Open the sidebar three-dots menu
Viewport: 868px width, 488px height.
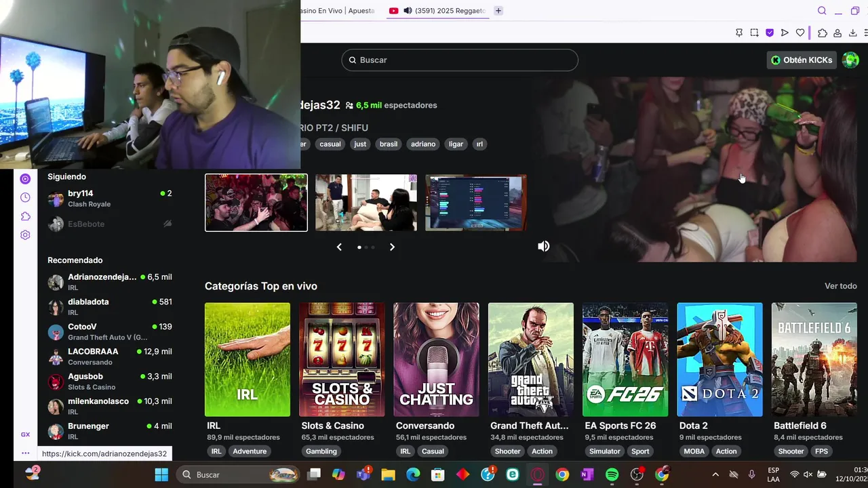coord(25,453)
